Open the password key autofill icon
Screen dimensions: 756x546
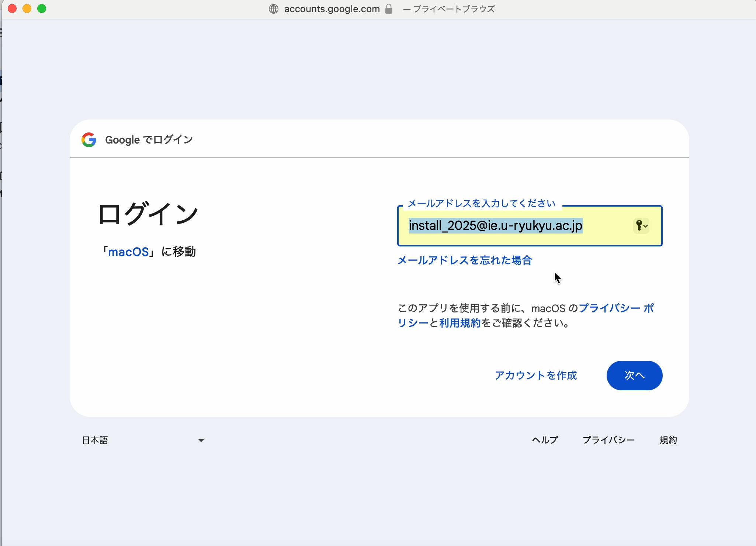[641, 225]
